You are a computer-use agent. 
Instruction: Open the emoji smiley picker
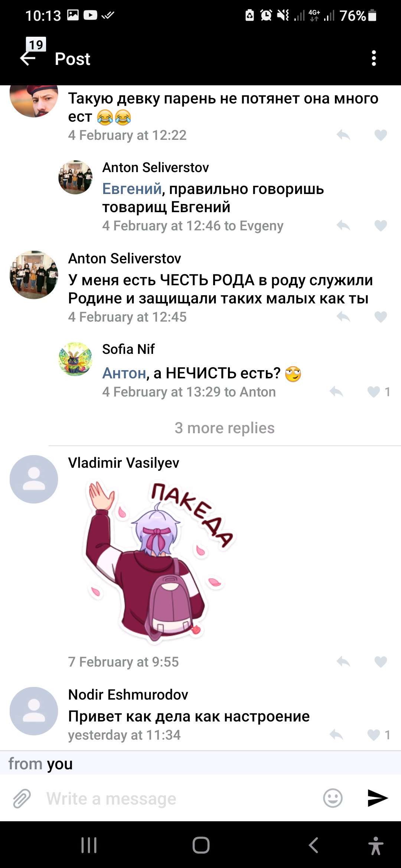tap(333, 798)
